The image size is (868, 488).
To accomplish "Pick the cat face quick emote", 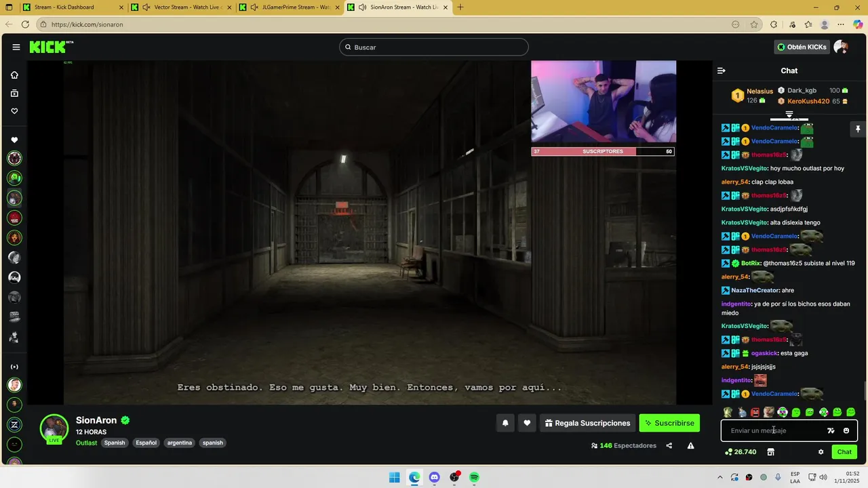I will (x=768, y=412).
